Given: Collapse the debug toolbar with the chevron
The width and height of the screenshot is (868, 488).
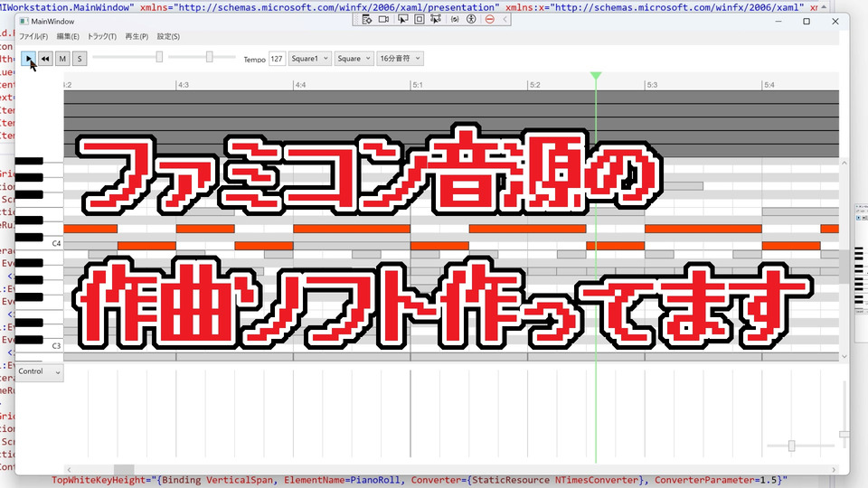Looking at the screenshot, I should [x=505, y=19].
